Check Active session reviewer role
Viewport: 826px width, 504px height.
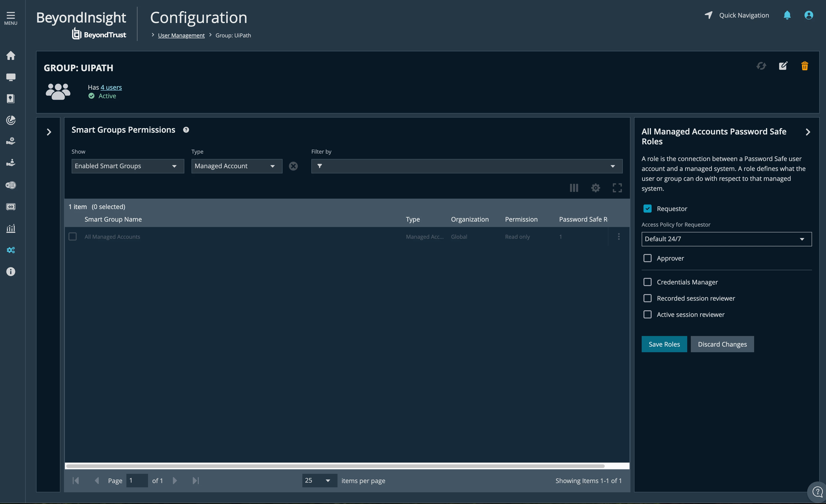(647, 314)
